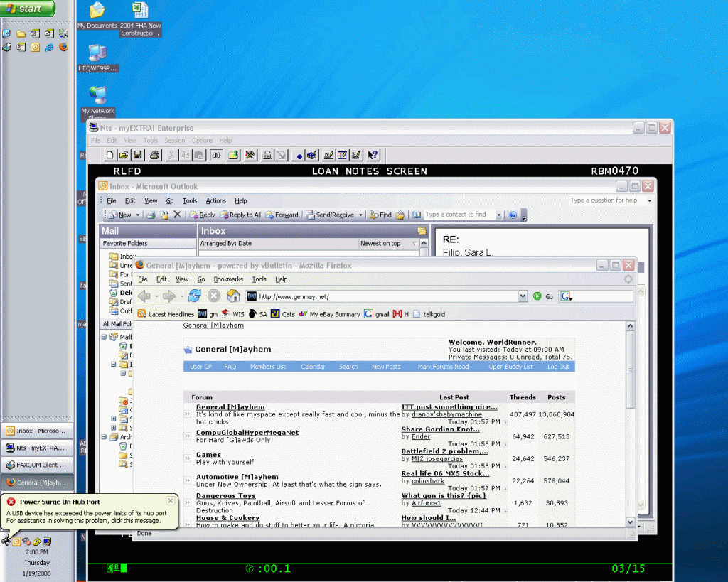Open the Dangerous Toys forum link

(226, 496)
